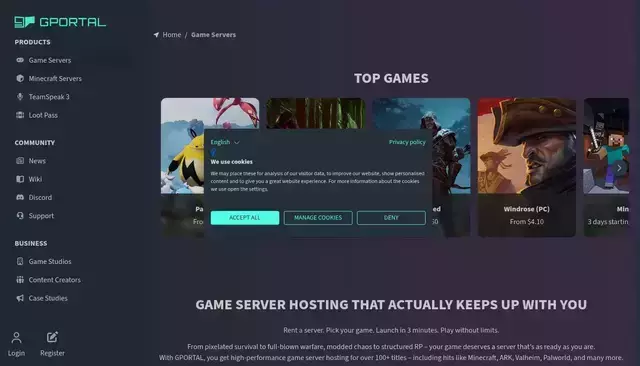Click the Register text label
The height and width of the screenshot is (366, 640).
click(x=52, y=353)
